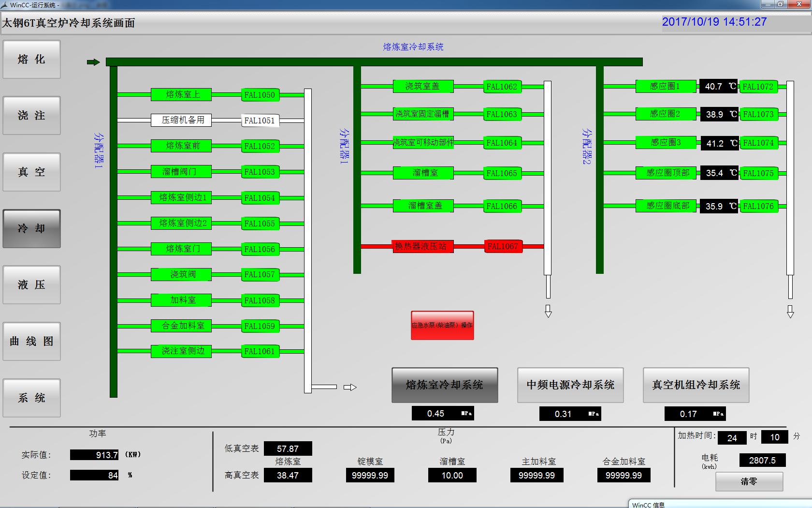Viewport: 812px width, 508px height.
Task: Show the 真空机组冷却系统 view
Action: point(696,385)
